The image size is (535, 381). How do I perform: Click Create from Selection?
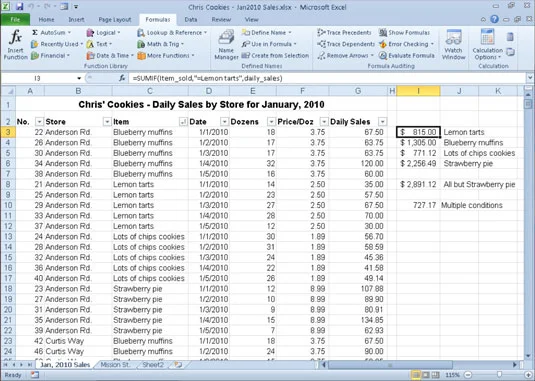click(275, 56)
